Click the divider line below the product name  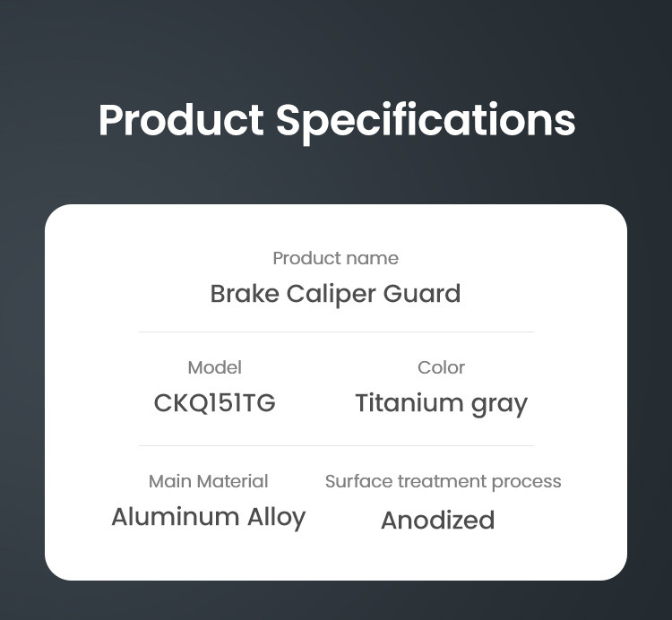(336, 332)
